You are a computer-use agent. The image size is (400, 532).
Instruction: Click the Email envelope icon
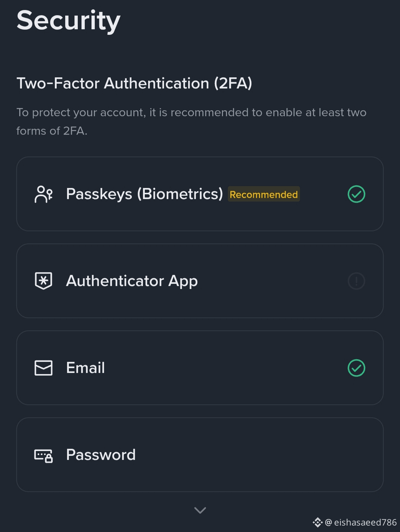(x=43, y=368)
